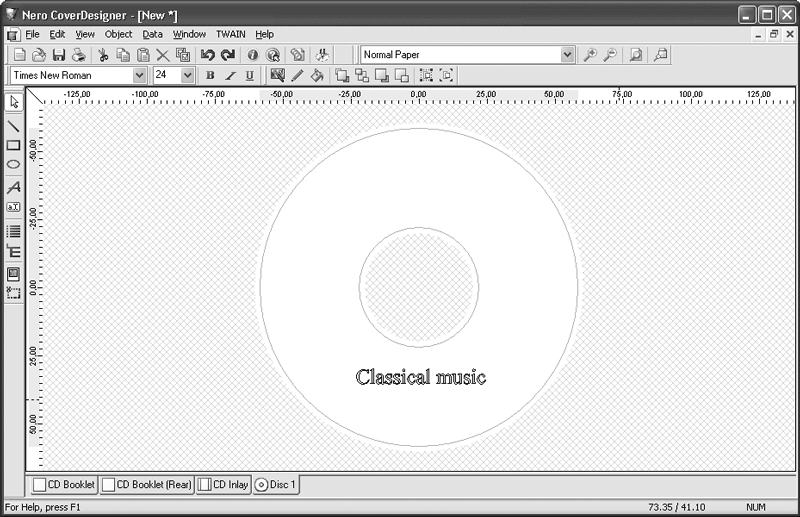Screen dimensions: 800x517
Task: Expand the Normal Paper stock dropdown
Action: (x=568, y=55)
